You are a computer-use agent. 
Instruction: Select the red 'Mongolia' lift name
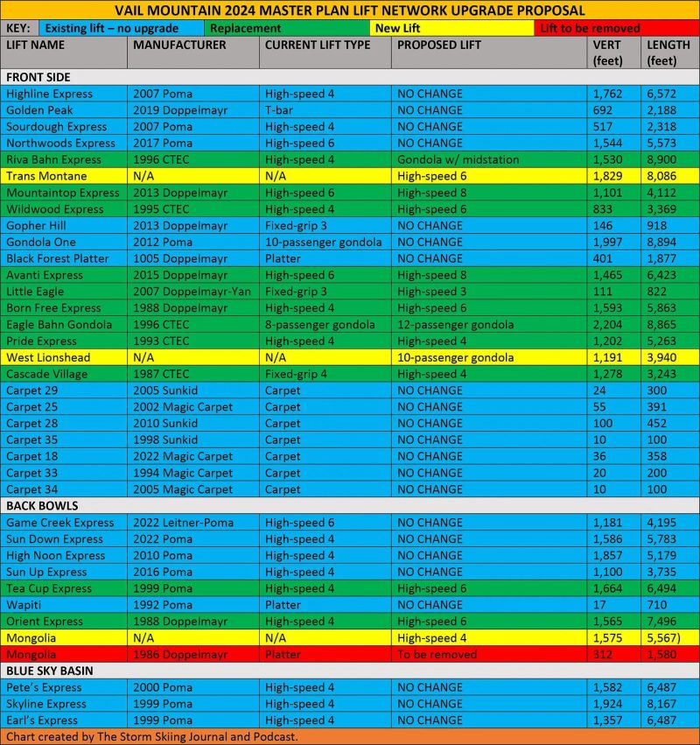pos(31,654)
